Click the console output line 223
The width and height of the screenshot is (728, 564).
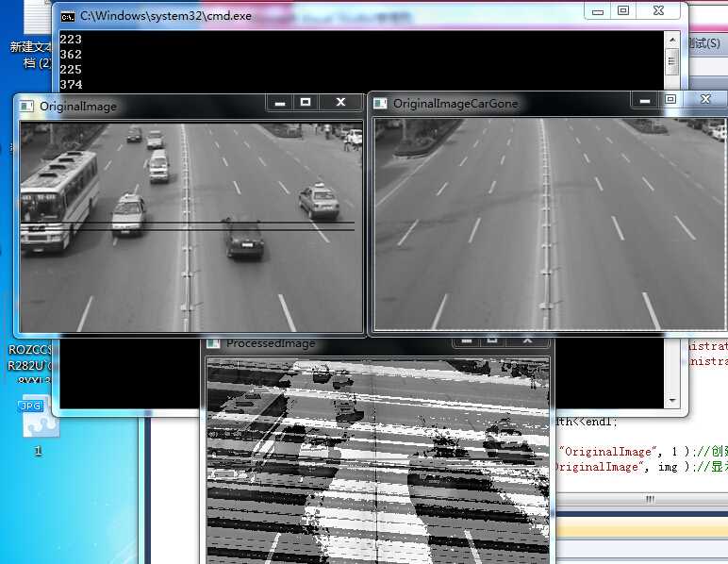[71, 40]
